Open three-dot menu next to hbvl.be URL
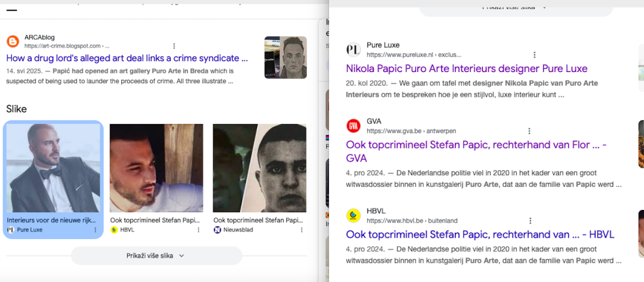 530,221
